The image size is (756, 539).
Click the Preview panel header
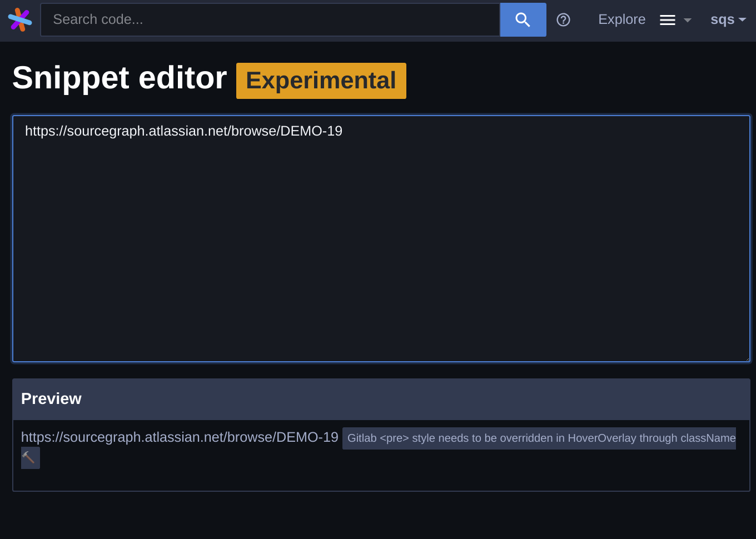tap(381, 399)
